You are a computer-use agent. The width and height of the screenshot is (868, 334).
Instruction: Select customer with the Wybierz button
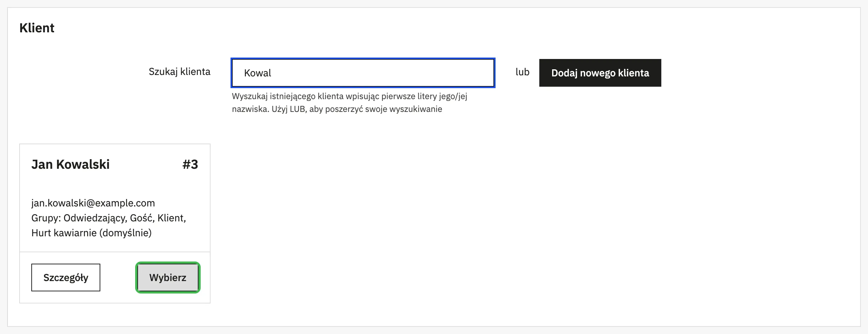[168, 278]
